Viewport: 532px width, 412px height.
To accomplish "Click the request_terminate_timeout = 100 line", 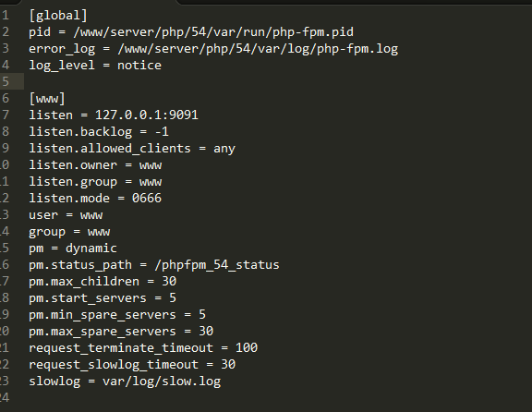I will [x=143, y=348].
